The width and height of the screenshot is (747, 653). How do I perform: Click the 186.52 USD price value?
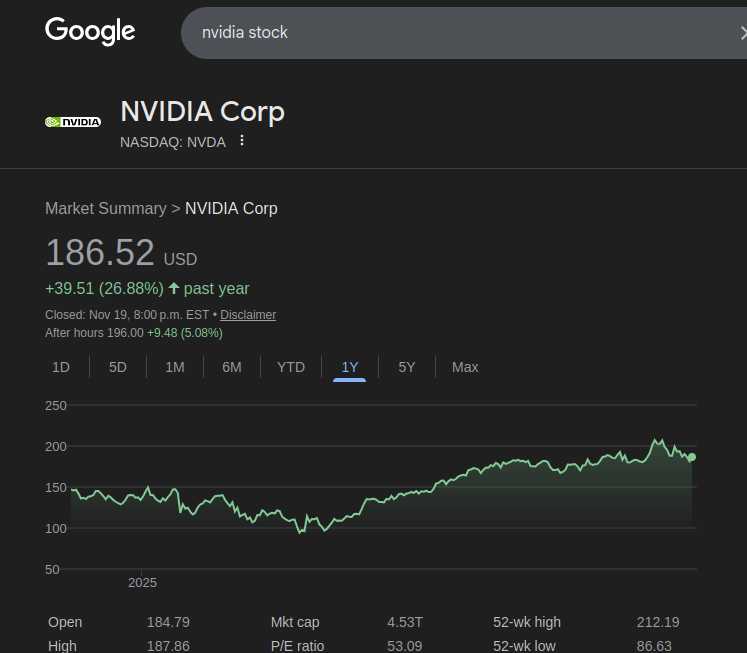100,253
